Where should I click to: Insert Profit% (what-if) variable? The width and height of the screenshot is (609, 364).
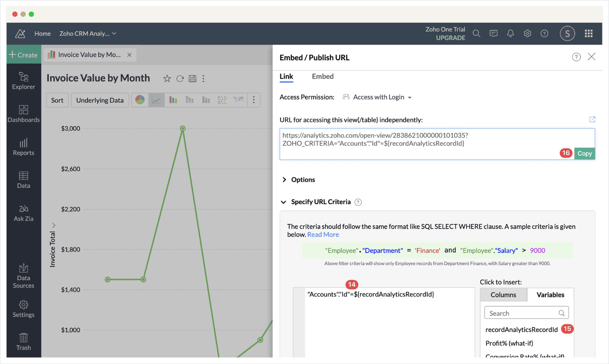coord(509,343)
